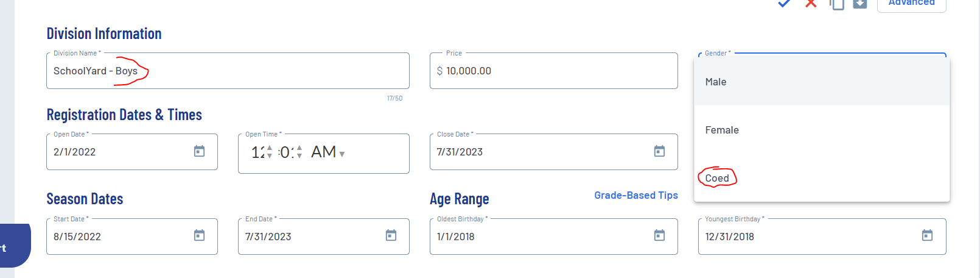Decrease the Open Time minutes value
980x278 pixels.
pyautogui.click(x=299, y=156)
